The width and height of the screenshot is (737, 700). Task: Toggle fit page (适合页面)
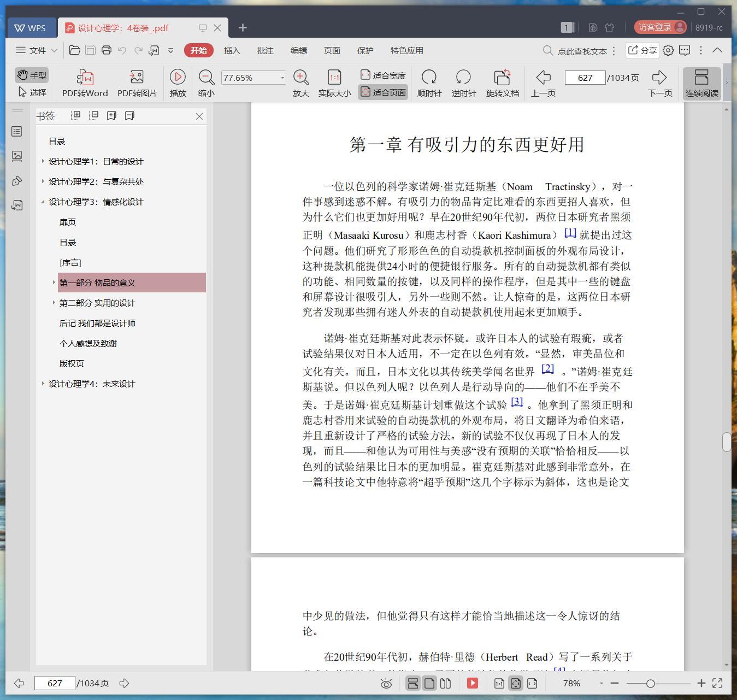tap(383, 92)
